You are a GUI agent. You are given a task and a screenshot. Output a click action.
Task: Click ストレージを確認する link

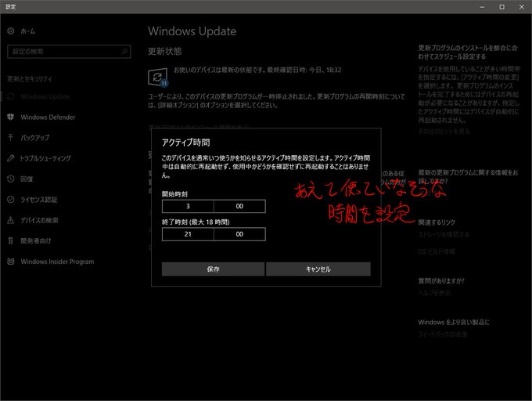(444, 235)
